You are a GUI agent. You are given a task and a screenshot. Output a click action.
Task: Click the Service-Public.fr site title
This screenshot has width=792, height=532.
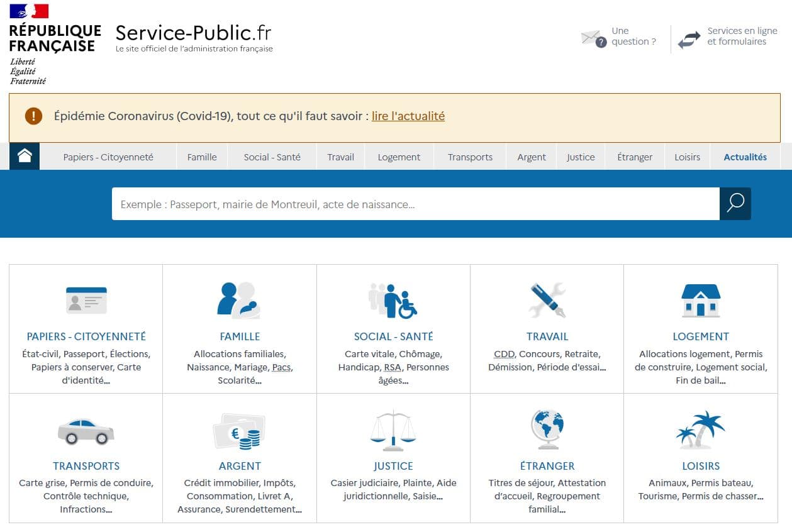194,32
